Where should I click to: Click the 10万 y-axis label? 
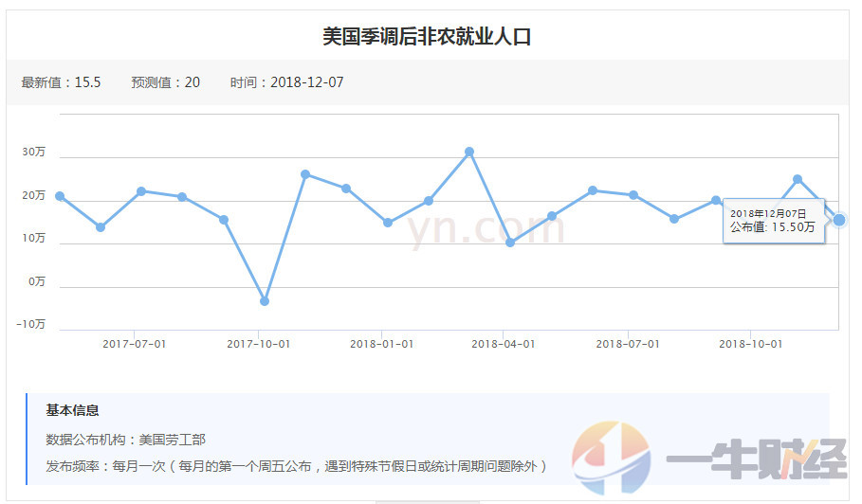33,238
